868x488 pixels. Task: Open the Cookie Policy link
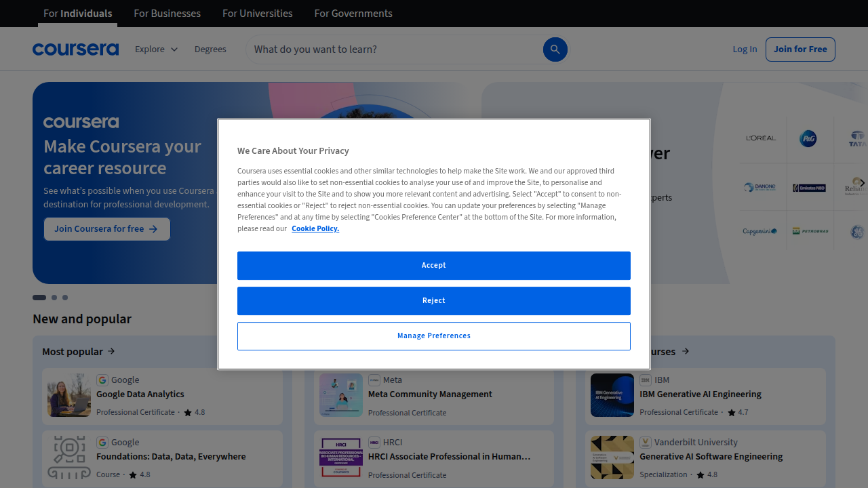pos(315,229)
